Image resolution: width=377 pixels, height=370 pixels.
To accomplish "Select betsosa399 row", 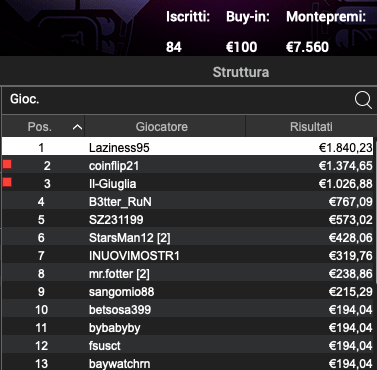I will tap(188, 309).
